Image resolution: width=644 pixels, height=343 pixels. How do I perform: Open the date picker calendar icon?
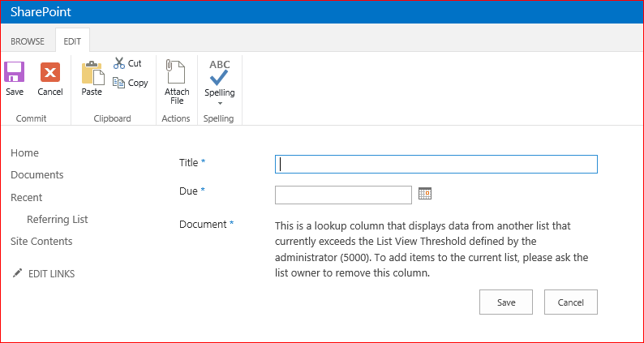(x=425, y=194)
